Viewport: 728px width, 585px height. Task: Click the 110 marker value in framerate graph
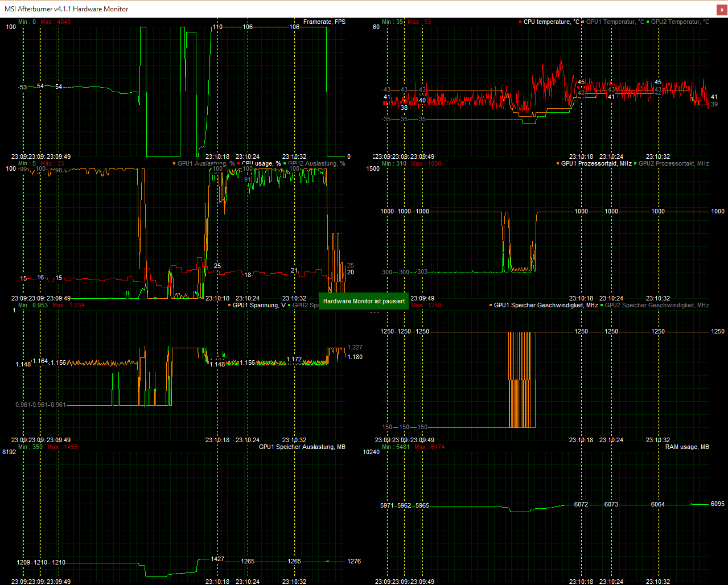click(217, 27)
